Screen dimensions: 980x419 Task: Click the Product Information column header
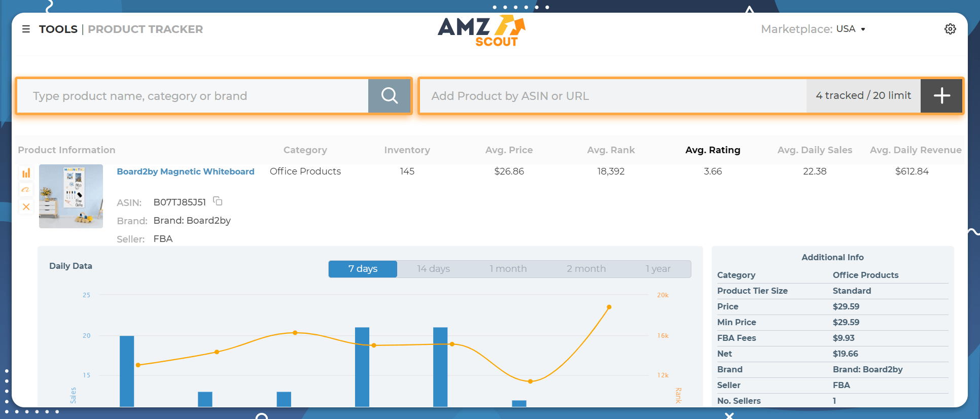point(66,150)
